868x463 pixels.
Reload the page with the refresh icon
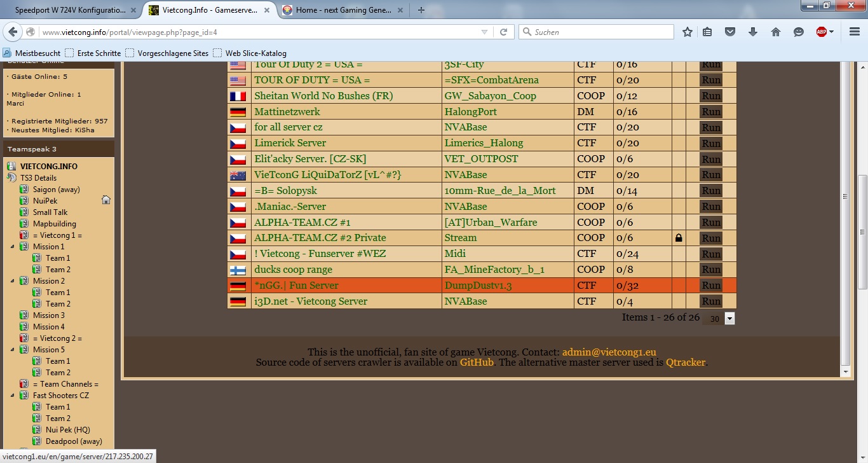[503, 32]
